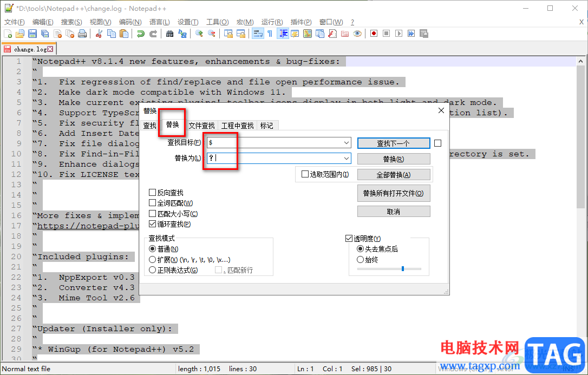
Task: Tick the checkbox beside 查找下一个 button
Action: (x=437, y=143)
